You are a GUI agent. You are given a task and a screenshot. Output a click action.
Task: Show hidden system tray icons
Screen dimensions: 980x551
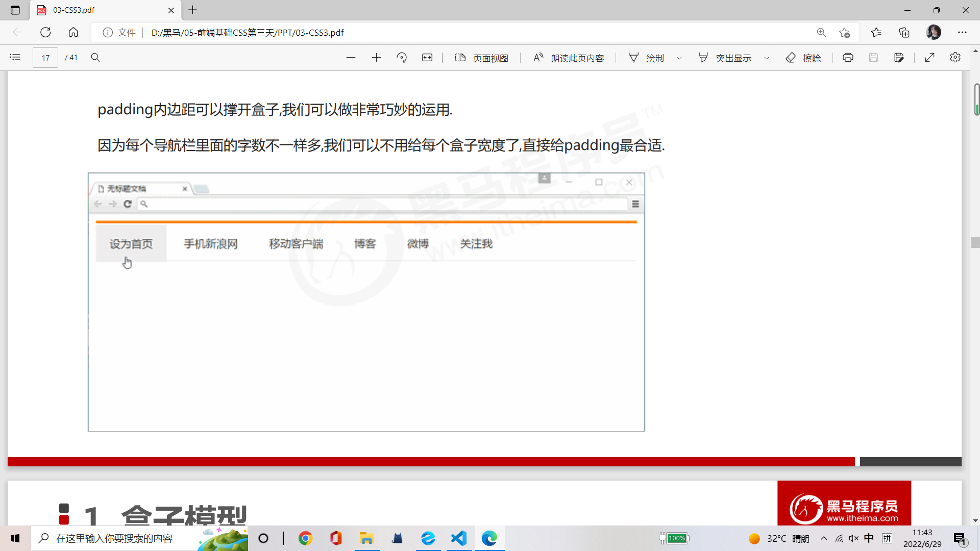824,538
